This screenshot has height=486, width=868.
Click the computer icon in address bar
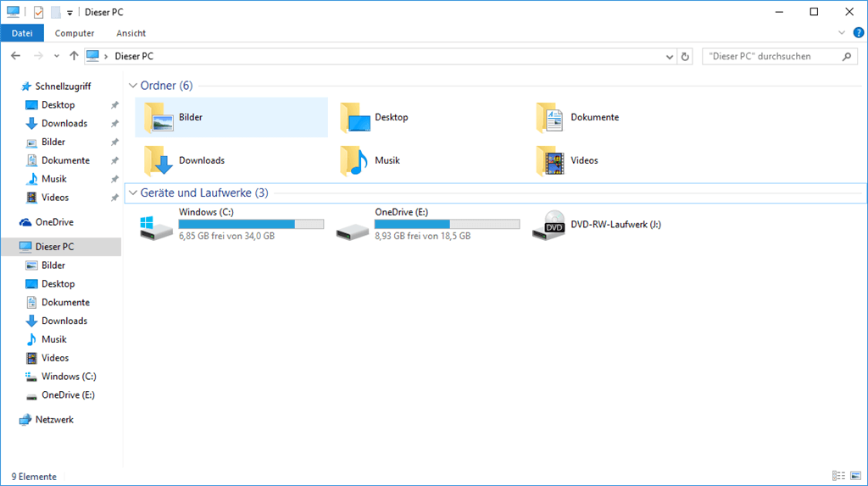coord(92,56)
